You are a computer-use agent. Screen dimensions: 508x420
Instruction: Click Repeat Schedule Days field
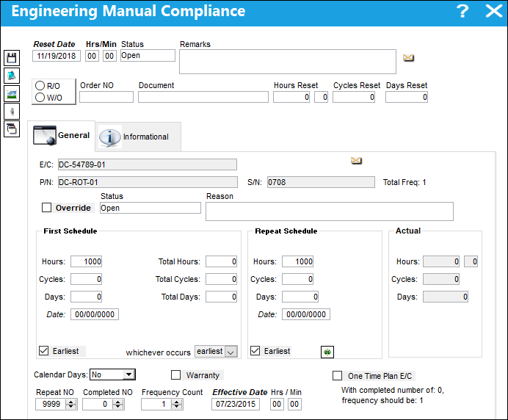coord(300,296)
